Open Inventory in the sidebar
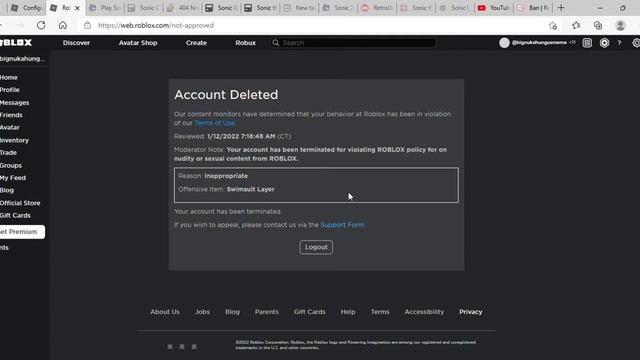Viewport: 640px width, 360px height. [14, 140]
